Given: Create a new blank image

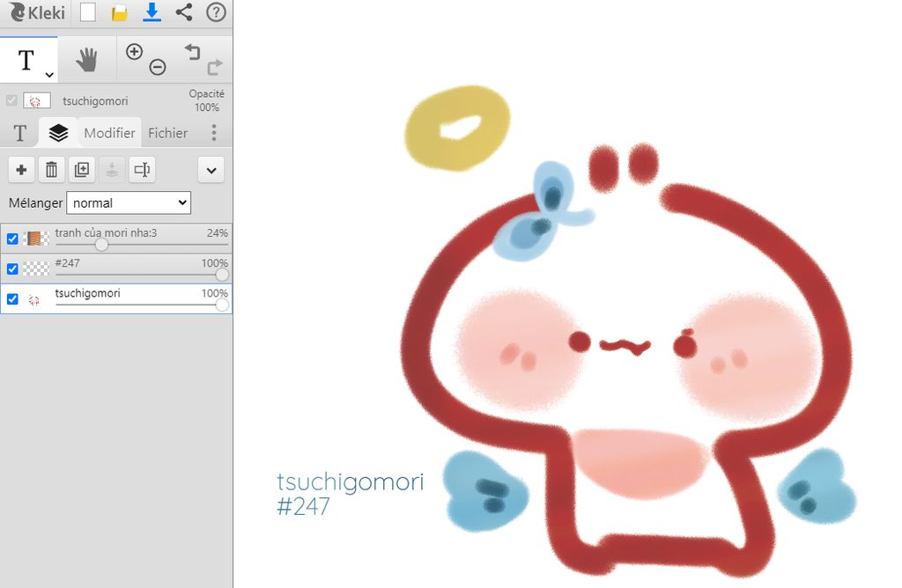Looking at the screenshot, I should (87, 12).
